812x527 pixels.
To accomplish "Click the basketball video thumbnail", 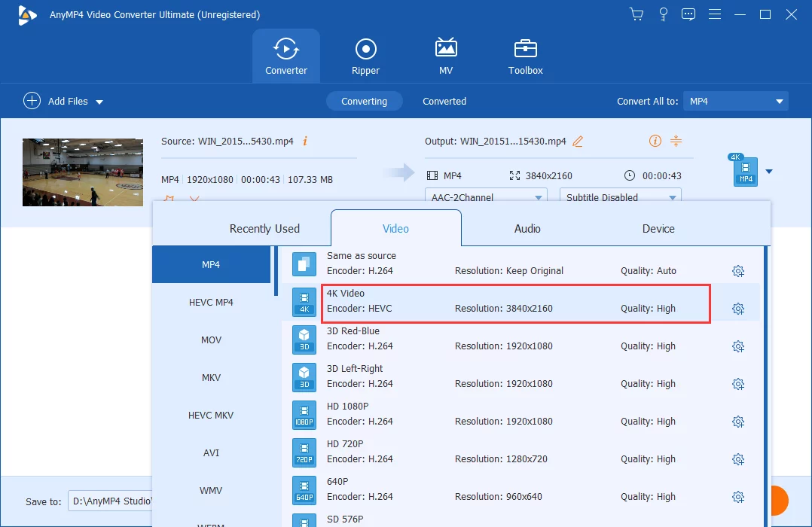I will pyautogui.click(x=82, y=172).
